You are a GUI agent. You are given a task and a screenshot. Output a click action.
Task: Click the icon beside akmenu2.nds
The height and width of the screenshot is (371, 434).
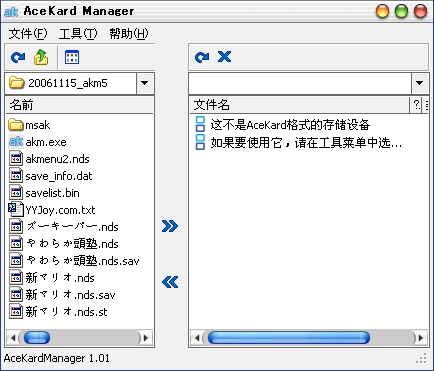16,159
